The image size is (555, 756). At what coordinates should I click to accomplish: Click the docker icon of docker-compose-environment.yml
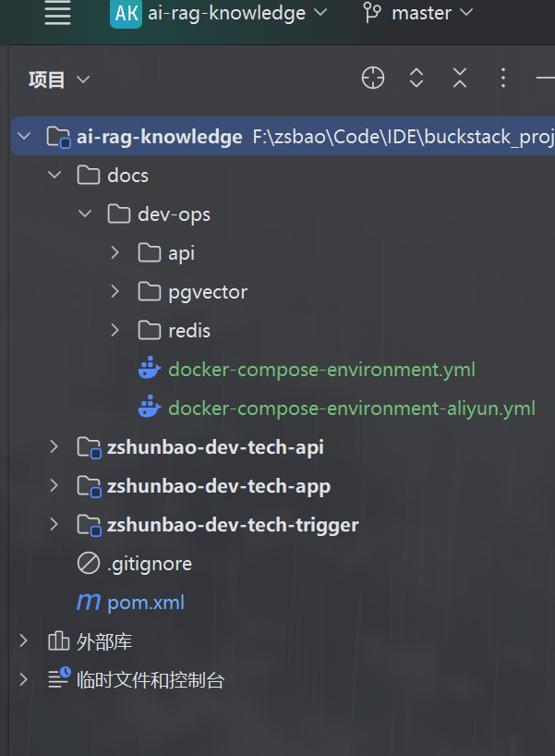(x=149, y=370)
